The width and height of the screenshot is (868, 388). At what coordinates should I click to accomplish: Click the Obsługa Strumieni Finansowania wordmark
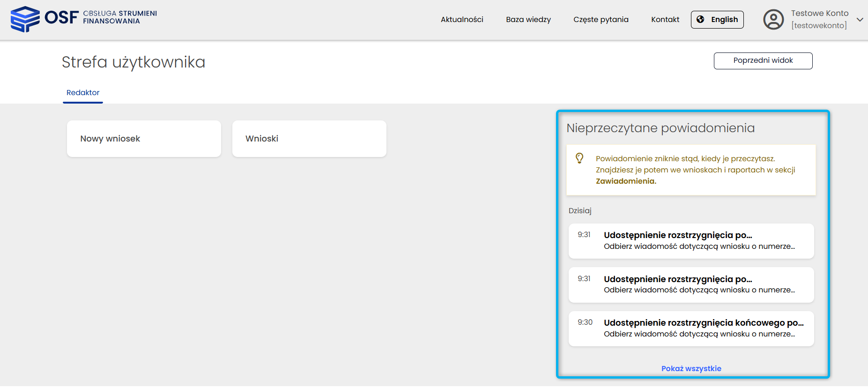119,17
